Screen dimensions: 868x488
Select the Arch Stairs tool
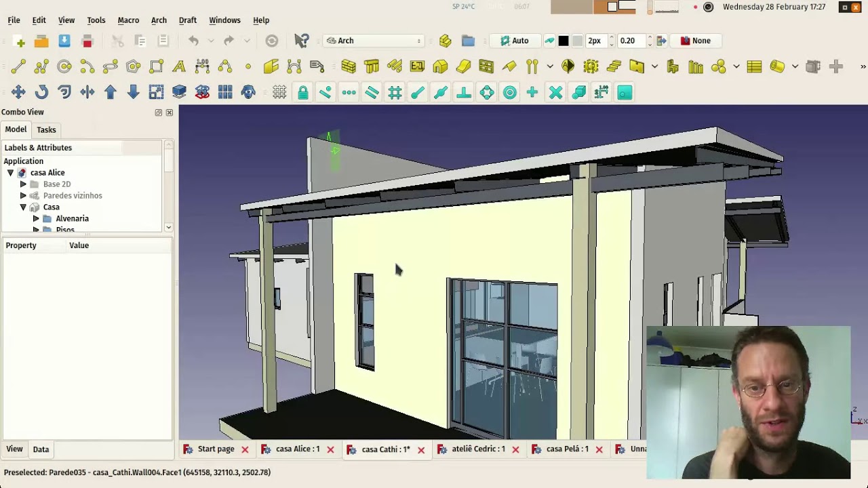coord(614,66)
